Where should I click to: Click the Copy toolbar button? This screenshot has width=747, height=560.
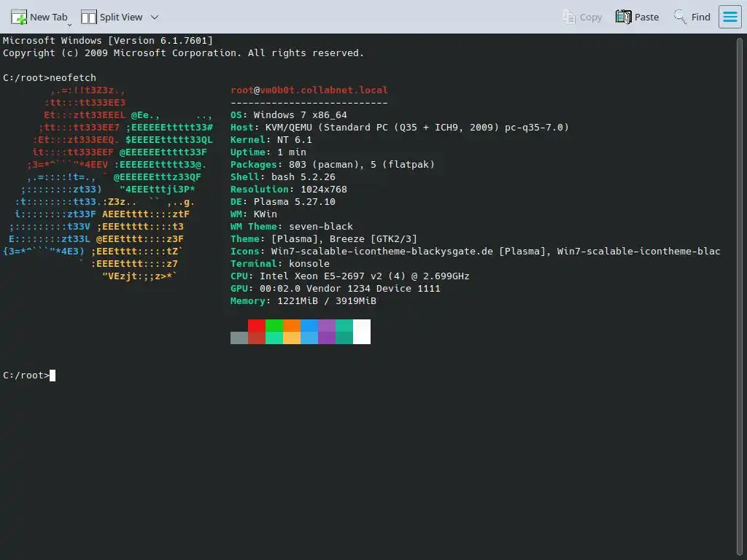point(582,17)
